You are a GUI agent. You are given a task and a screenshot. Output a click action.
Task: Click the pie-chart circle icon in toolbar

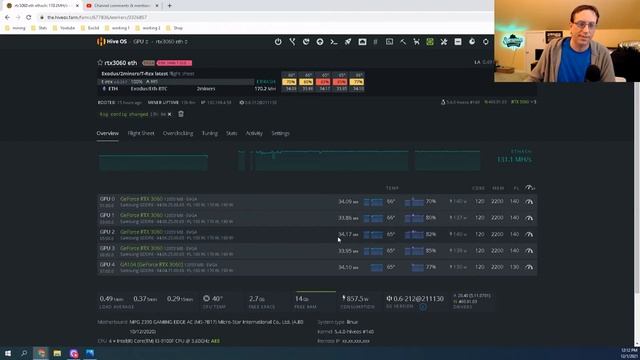tap(472, 42)
